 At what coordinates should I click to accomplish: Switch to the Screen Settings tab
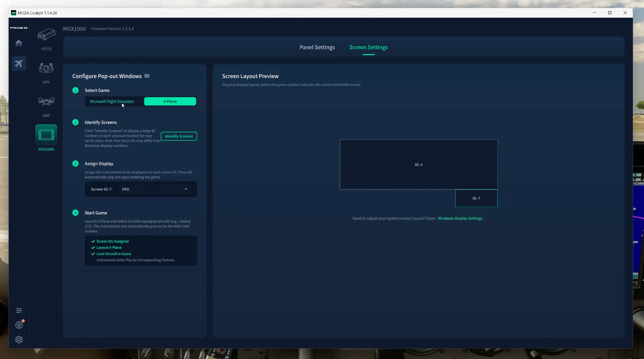(x=368, y=47)
